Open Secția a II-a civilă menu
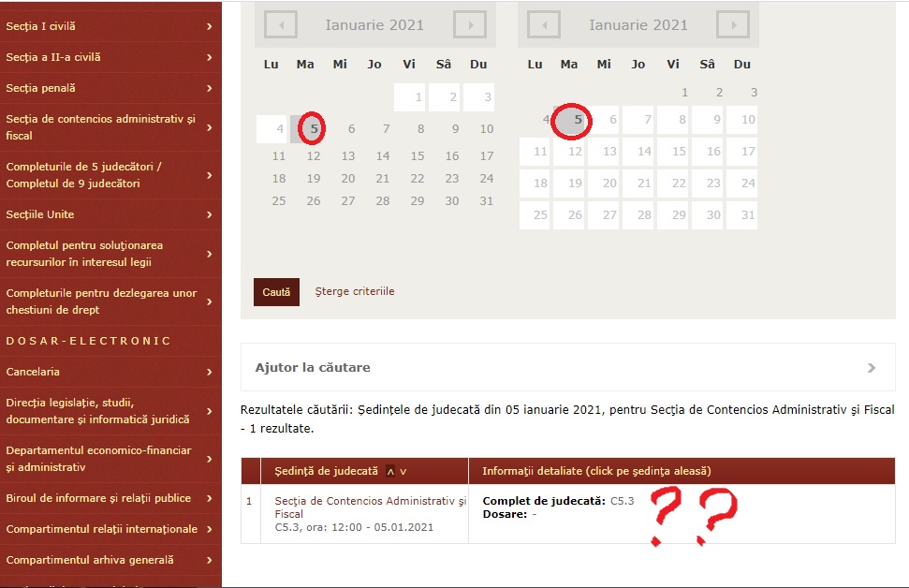909x588 pixels. (53, 57)
